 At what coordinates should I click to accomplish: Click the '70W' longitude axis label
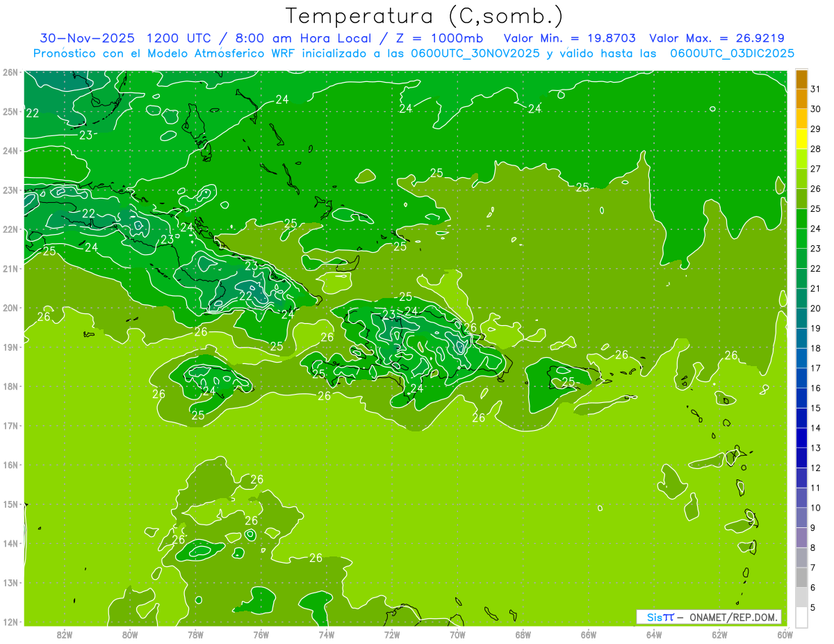[x=457, y=634]
